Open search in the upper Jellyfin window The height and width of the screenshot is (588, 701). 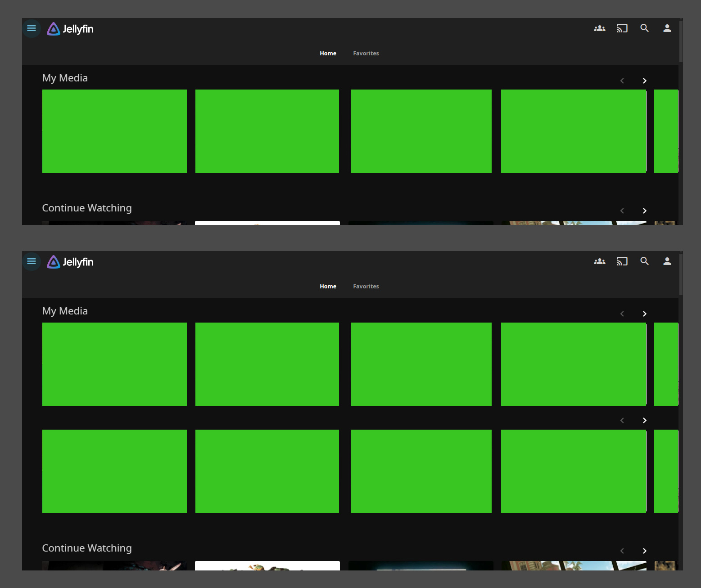tap(644, 28)
